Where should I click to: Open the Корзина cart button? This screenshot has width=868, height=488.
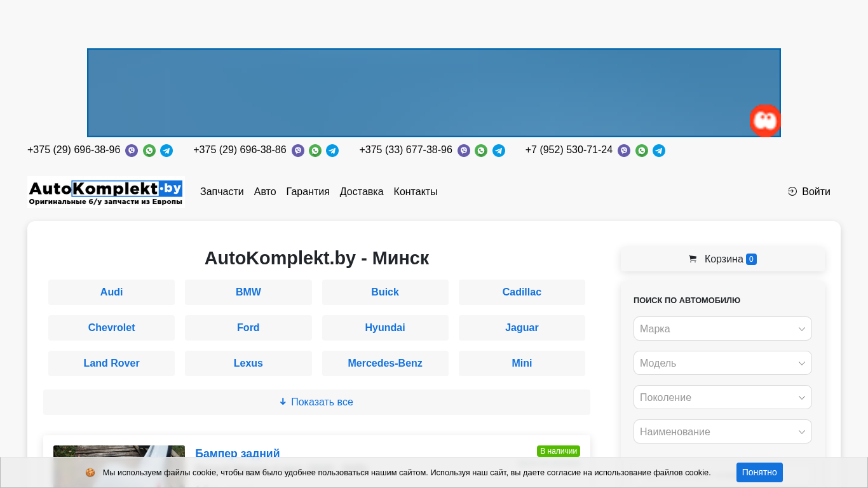pos(722,259)
